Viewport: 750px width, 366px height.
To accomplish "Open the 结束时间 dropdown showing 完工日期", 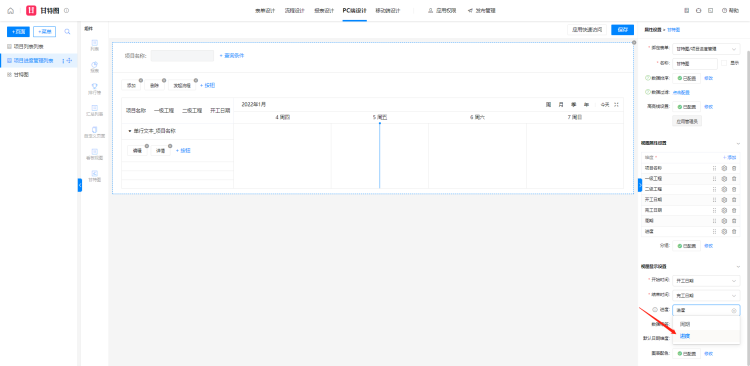I will (x=706, y=296).
